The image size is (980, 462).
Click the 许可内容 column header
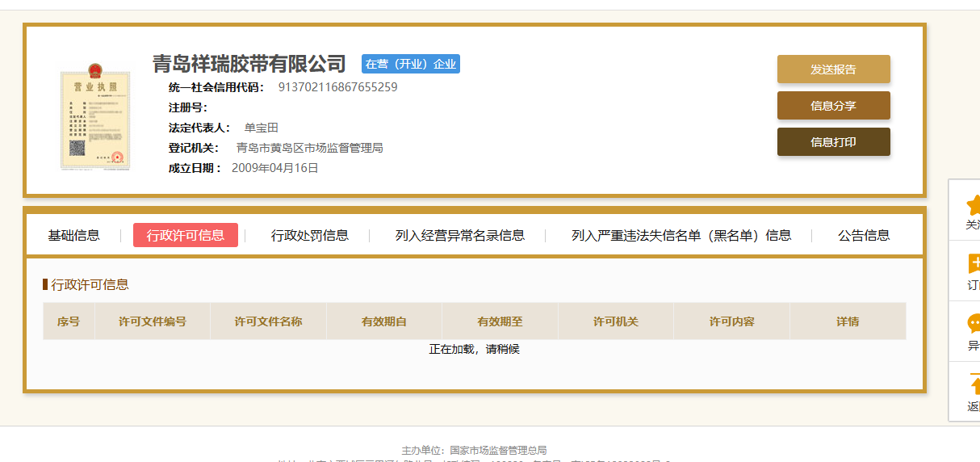pos(732,321)
